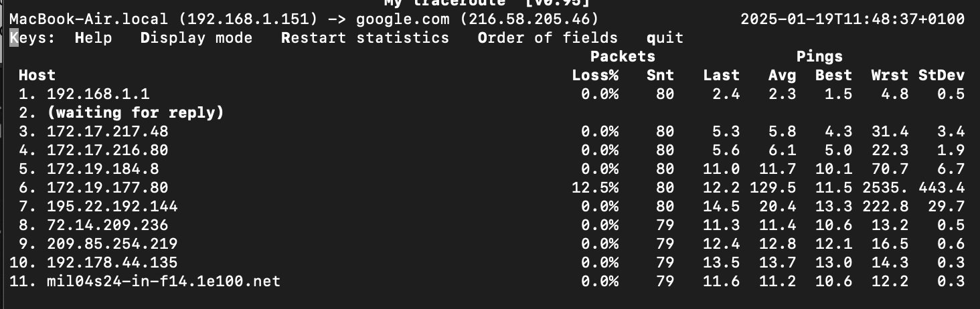Screen dimensions: 980x309
Task: Click Restart statistics option
Action: tap(365, 37)
